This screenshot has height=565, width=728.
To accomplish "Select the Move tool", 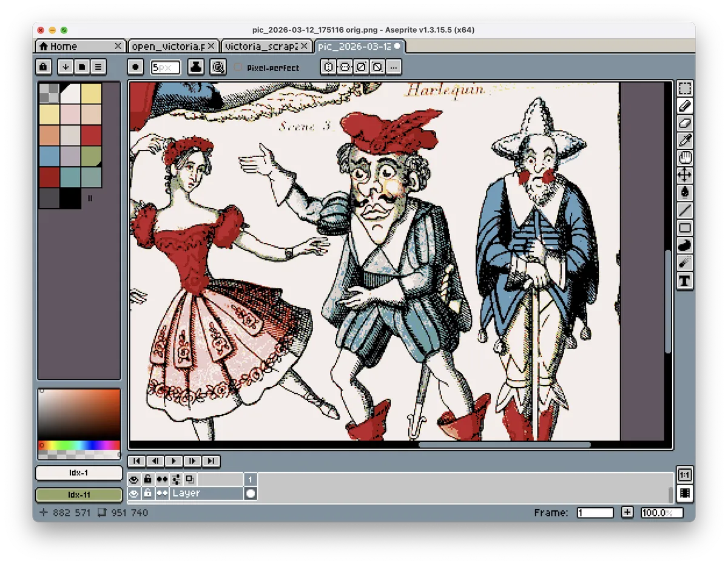I will click(x=684, y=175).
